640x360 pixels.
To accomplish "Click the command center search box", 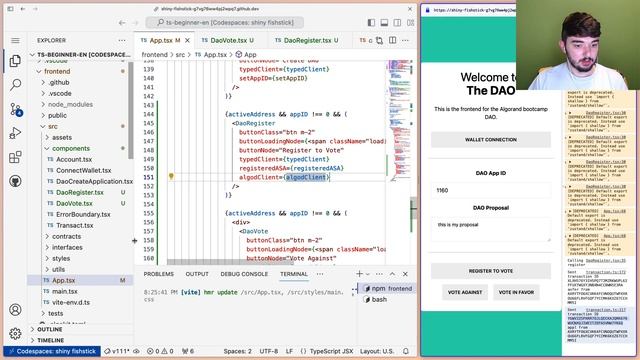I will point(225,22).
